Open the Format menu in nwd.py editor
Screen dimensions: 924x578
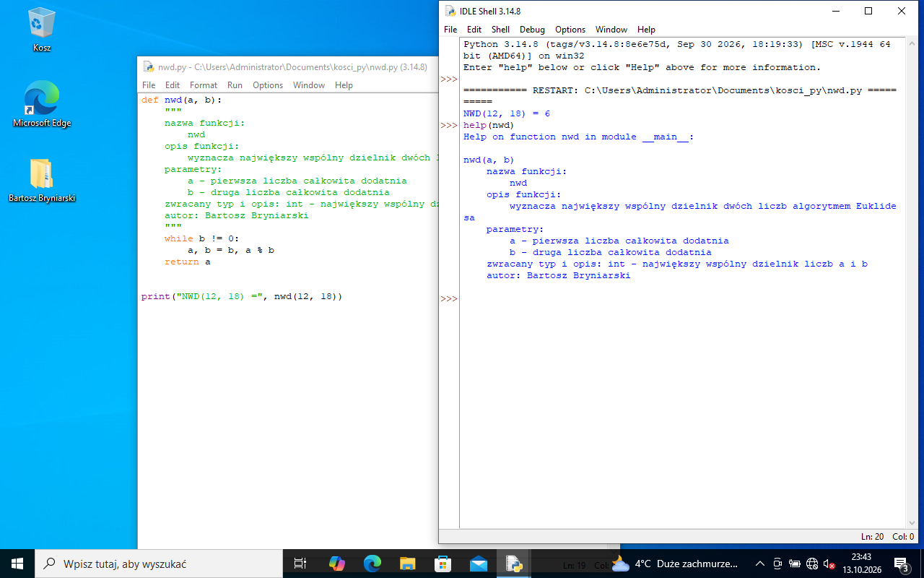204,85
